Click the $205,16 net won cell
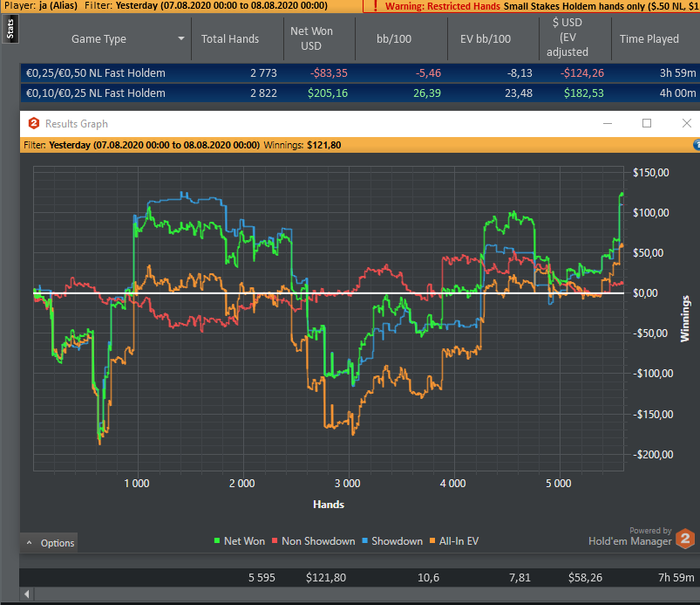The height and width of the screenshot is (605, 700). click(x=328, y=93)
